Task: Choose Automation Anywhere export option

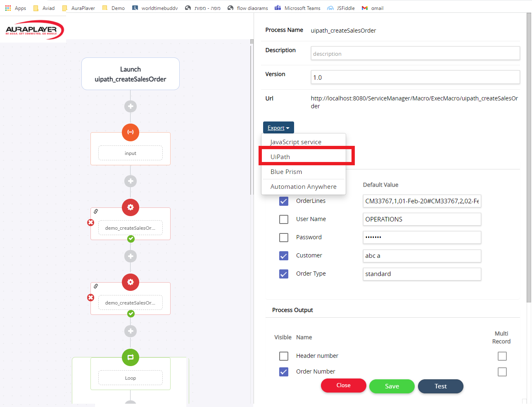Action: 304,186
